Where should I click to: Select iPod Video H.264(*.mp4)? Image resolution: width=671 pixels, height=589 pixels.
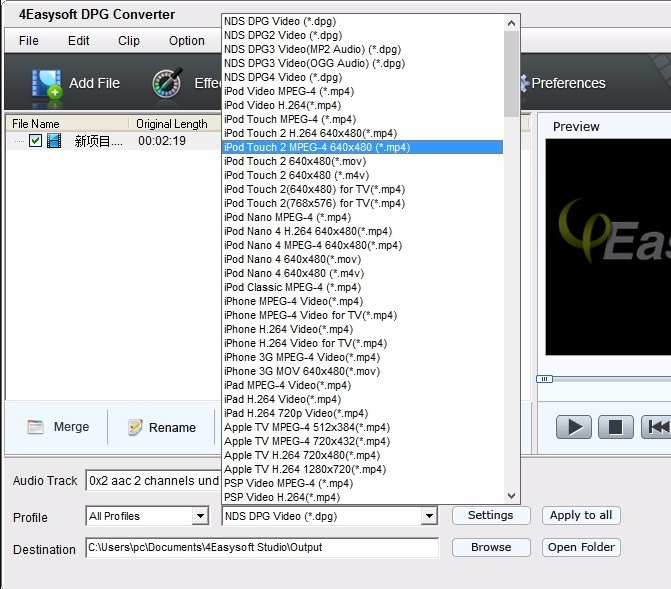click(362, 105)
